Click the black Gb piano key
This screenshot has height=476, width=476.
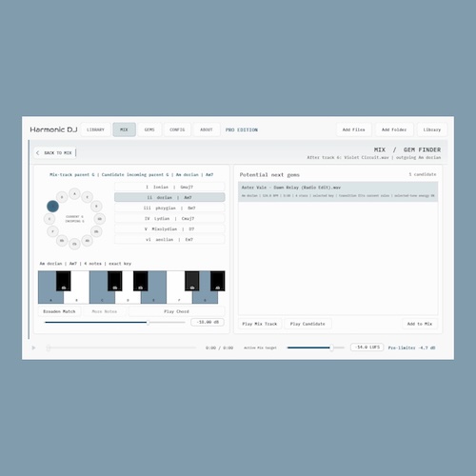point(192,281)
